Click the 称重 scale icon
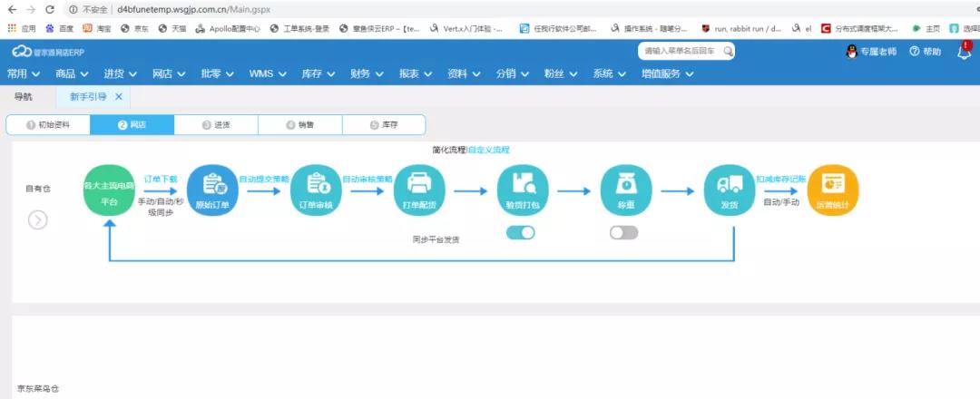 point(626,189)
